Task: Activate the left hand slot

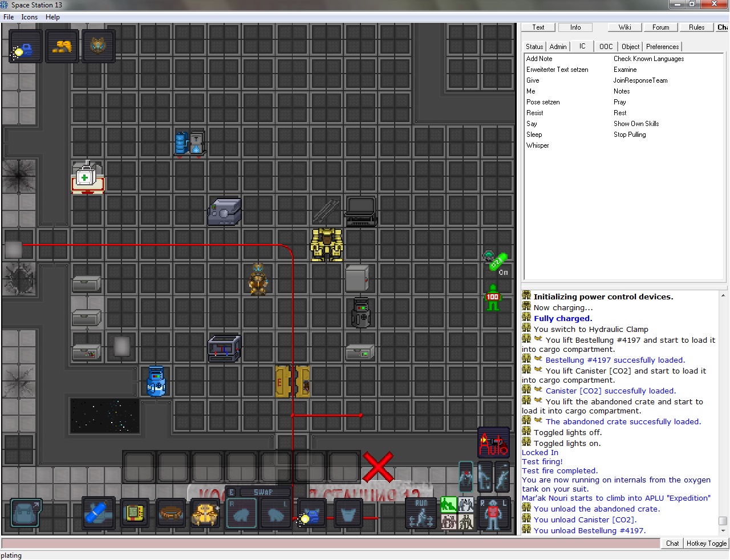Action: (x=276, y=513)
